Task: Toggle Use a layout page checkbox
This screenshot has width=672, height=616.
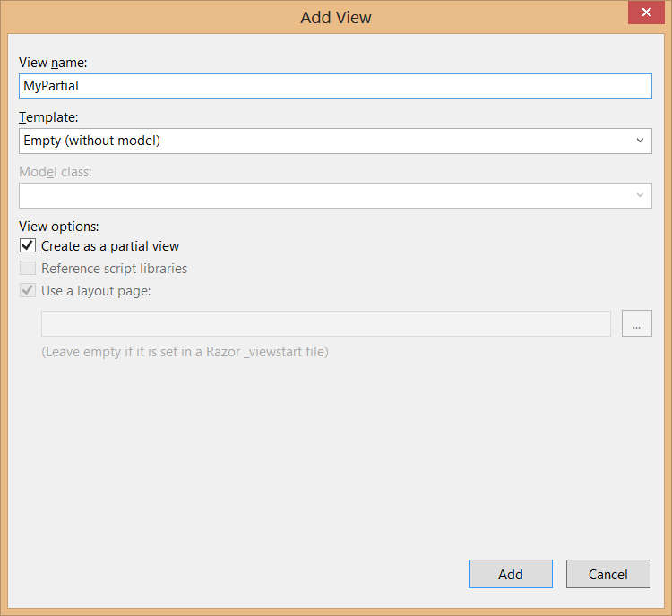Action: (28, 290)
